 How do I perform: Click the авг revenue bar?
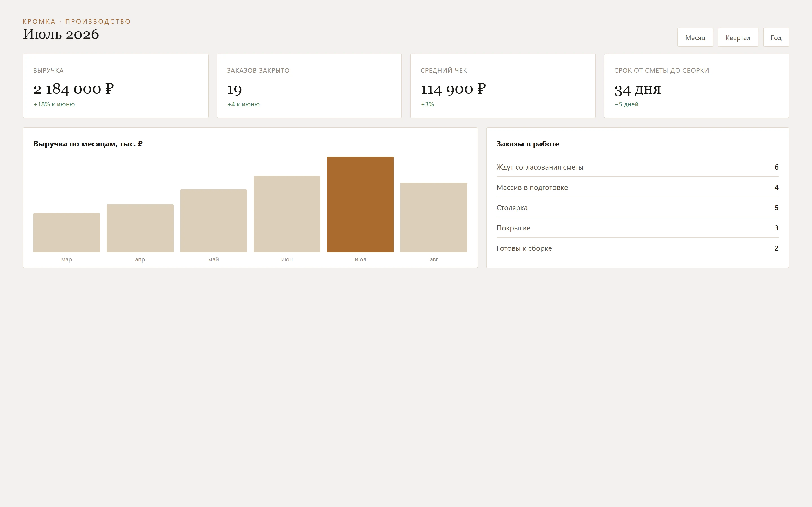pyautogui.click(x=434, y=218)
